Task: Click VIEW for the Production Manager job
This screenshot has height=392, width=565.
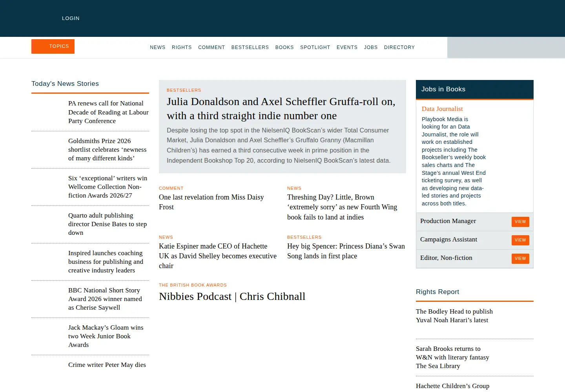Action: (x=520, y=222)
